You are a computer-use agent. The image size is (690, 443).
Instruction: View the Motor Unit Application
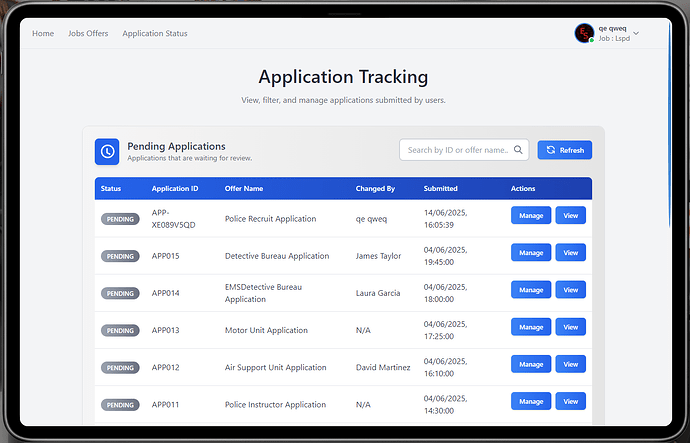pos(570,327)
